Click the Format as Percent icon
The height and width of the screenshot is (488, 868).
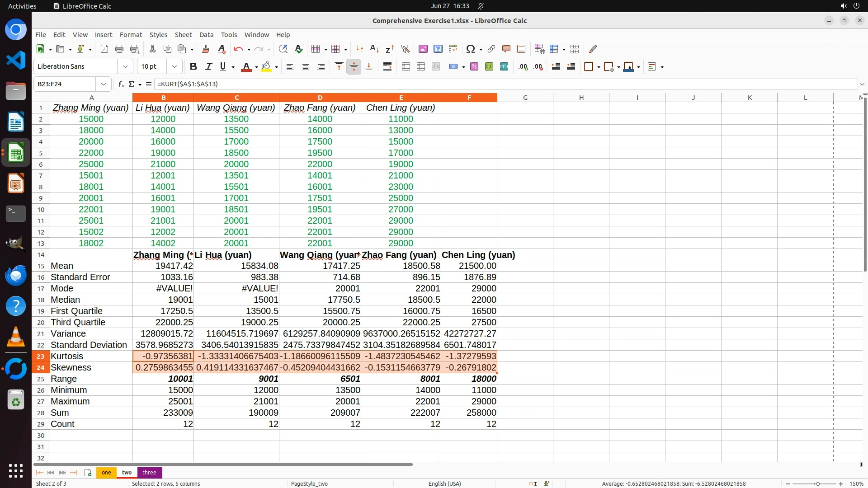pyautogui.click(x=474, y=67)
